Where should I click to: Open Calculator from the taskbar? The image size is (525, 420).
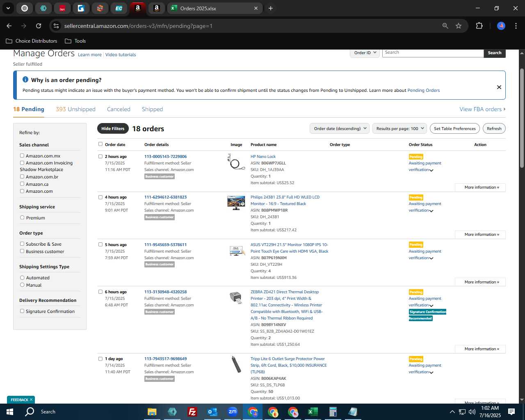tap(333, 412)
